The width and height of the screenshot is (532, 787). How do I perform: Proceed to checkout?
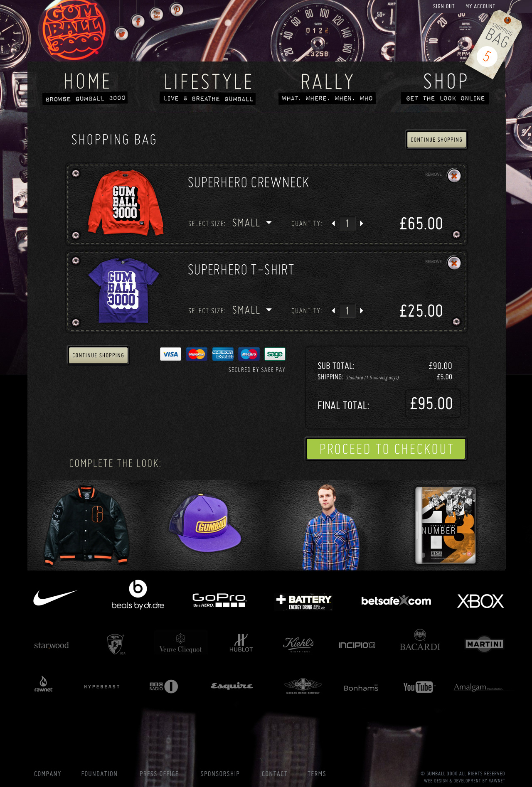tap(386, 449)
